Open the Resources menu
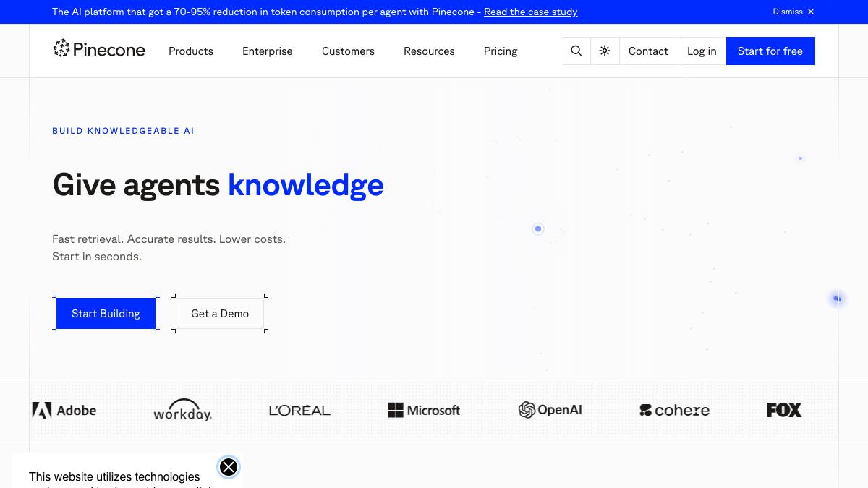This screenshot has width=868, height=488. point(429,51)
